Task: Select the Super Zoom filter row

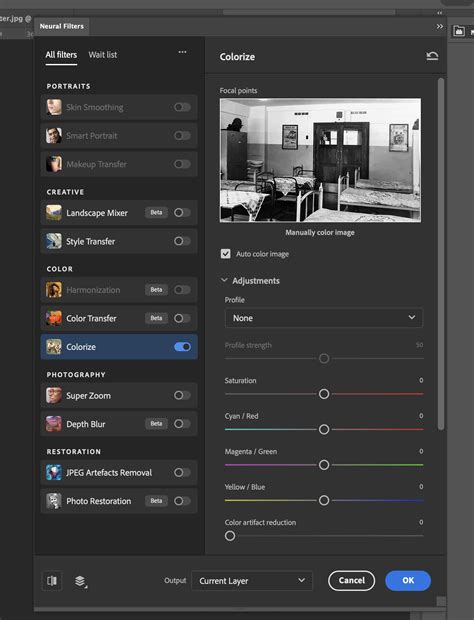Action: 119,395
